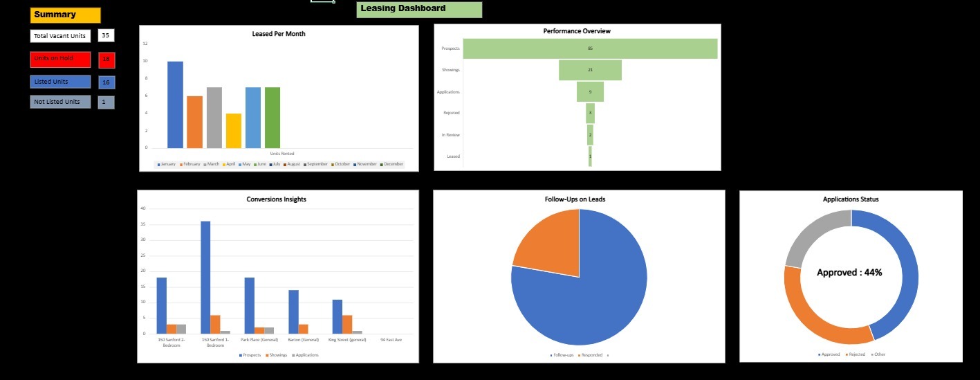The height and width of the screenshot is (380, 980).
Task: Click the Not Listed Units value 1
Action: (x=106, y=102)
